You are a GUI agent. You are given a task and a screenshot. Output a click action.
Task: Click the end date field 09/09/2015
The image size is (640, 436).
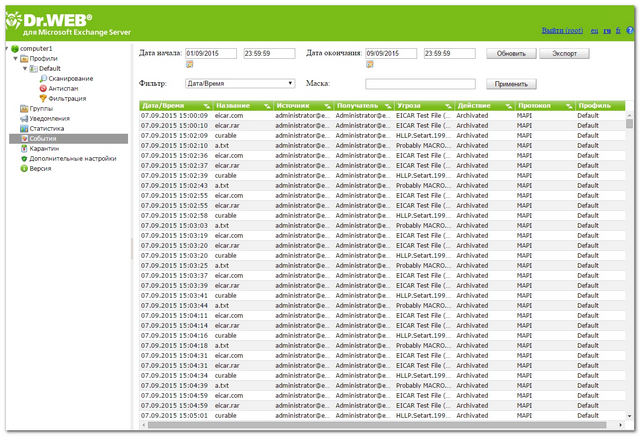(391, 53)
